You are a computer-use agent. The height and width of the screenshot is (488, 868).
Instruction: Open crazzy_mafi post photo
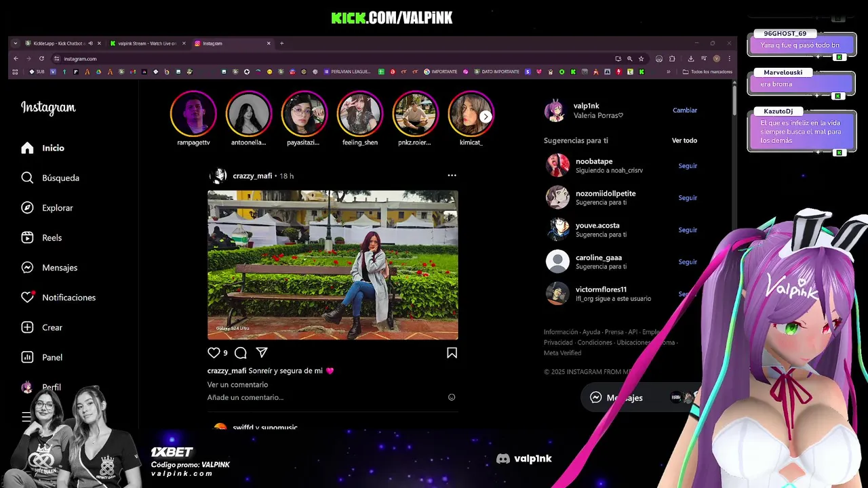[333, 265]
